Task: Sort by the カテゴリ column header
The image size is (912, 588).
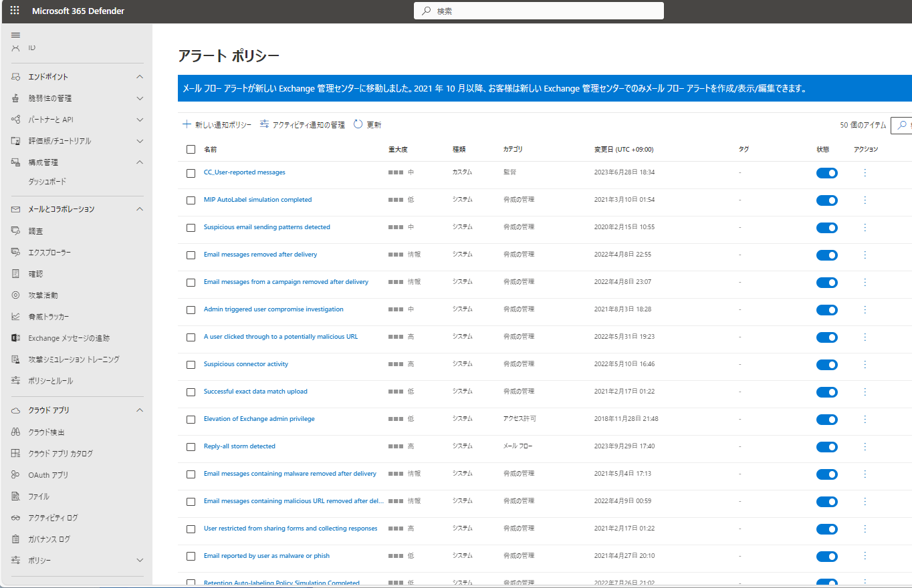Action: (x=513, y=150)
